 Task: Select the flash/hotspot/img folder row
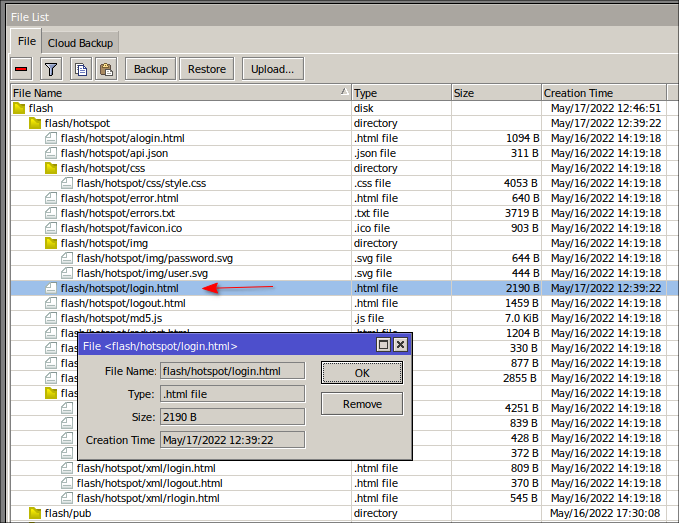click(x=104, y=243)
